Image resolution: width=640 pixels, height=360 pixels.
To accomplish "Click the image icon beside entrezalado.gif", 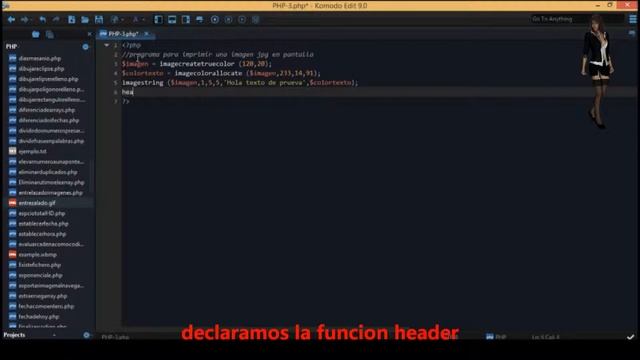I will (13, 203).
